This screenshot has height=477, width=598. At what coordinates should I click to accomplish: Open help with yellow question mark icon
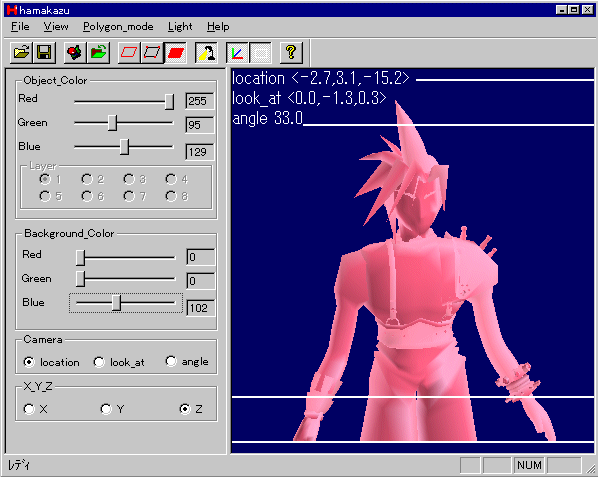pyautogui.click(x=291, y=53)
